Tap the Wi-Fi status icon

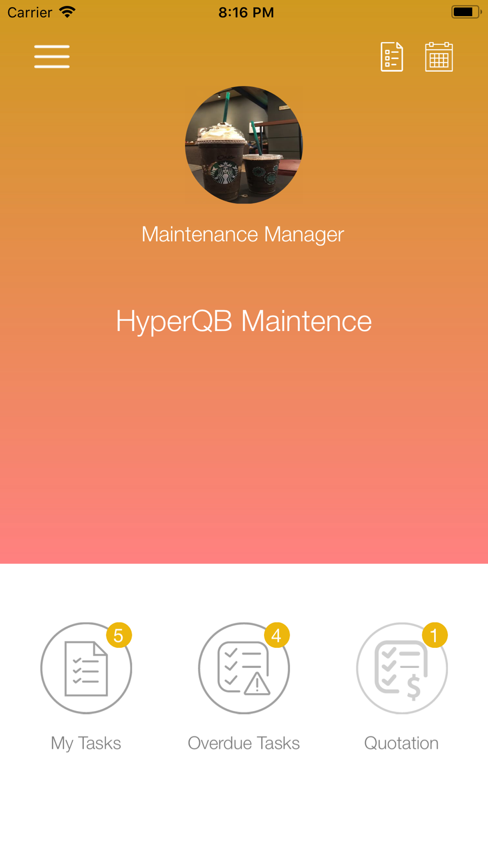[67, 12]
